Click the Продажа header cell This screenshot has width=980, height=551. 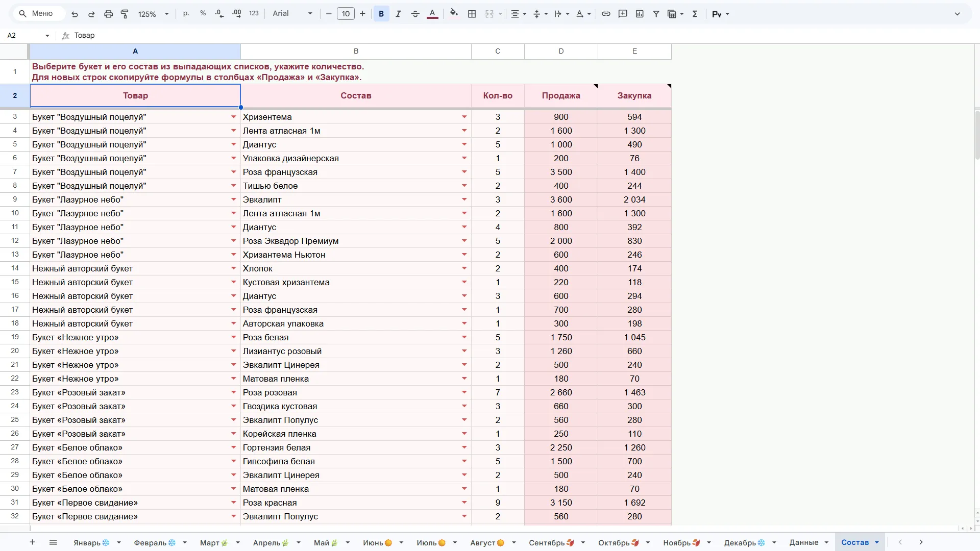[x=561, y=95]
